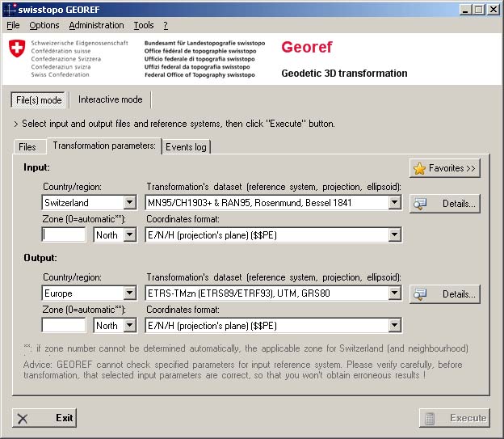Click the Execute button
Viewport: 504px width, 439px height.
coord(455,418)
